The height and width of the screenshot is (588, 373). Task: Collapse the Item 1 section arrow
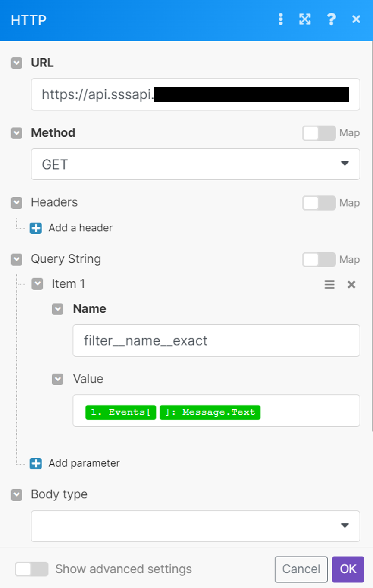point(38,284)
